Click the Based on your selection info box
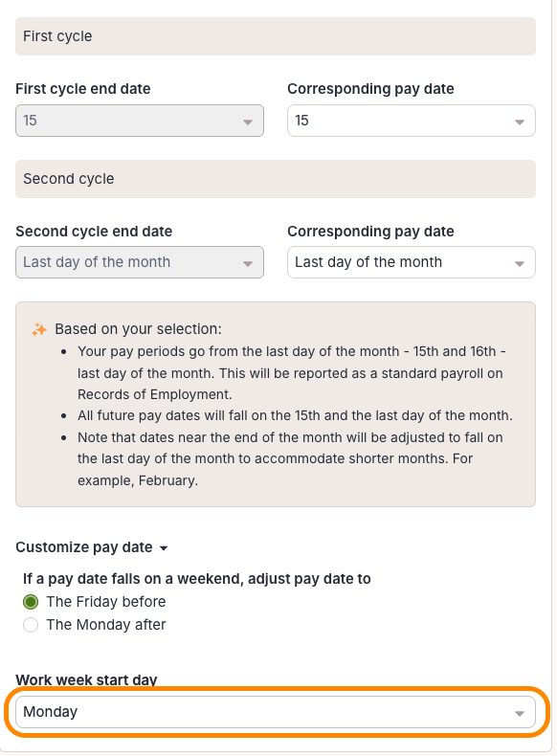This screenshot has height=756, width=557. pyautogui.click(x=276, y=405)
